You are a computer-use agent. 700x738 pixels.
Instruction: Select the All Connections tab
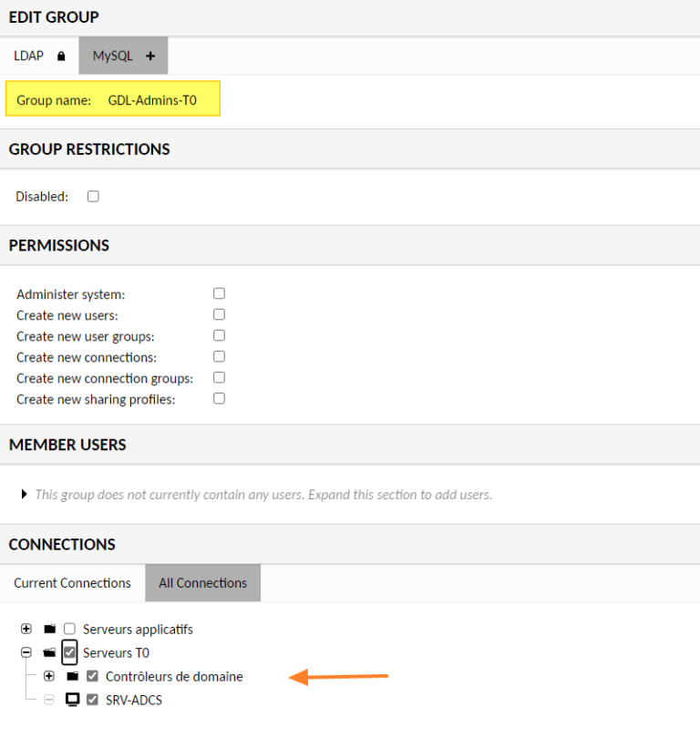tap(202, 582)
